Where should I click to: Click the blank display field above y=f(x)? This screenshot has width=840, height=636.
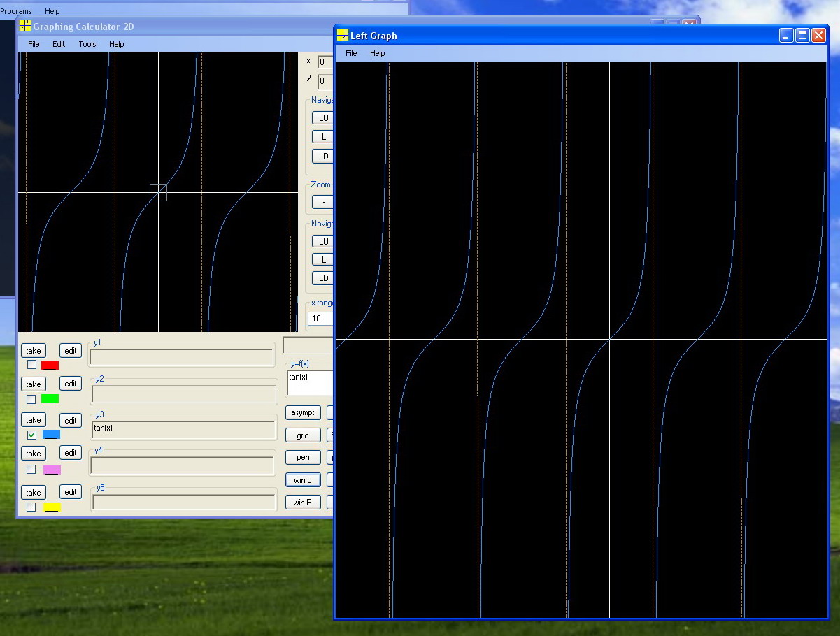point(308,345)
